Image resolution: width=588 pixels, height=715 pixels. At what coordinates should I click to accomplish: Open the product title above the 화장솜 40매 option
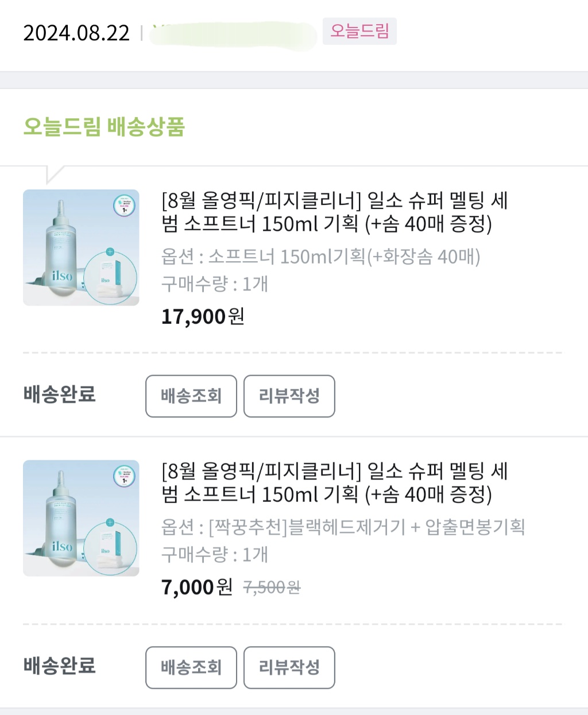click(x=334, y=212)
